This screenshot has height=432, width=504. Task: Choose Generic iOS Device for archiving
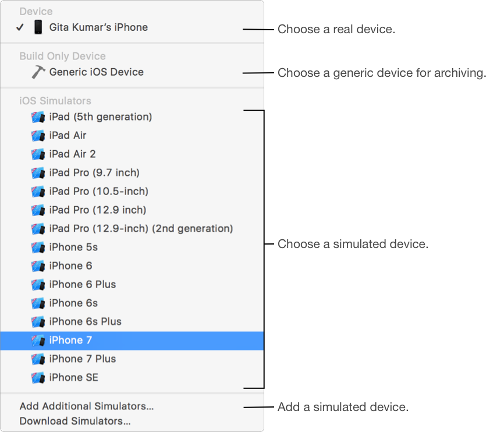click(x=96, y=72)
